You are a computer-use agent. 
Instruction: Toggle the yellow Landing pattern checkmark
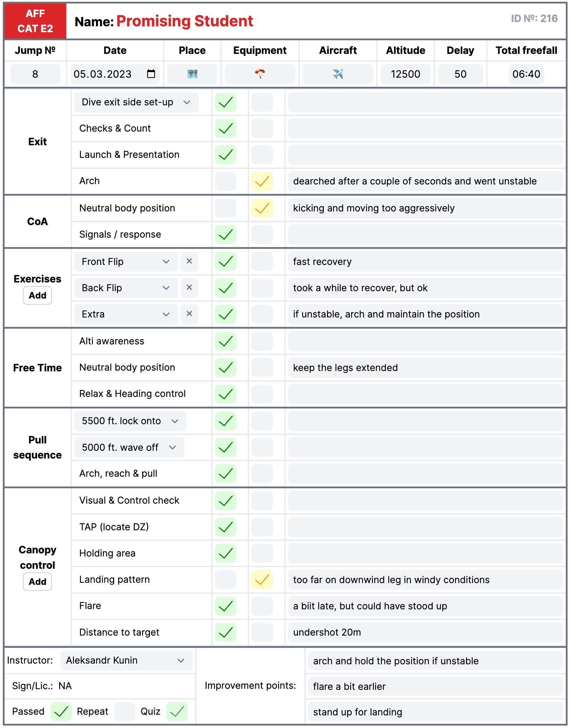pyautogui.click(x=262, y=580)
